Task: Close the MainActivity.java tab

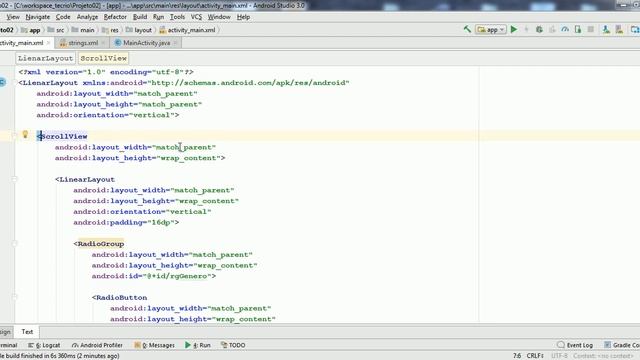Action: coord(176,42)
